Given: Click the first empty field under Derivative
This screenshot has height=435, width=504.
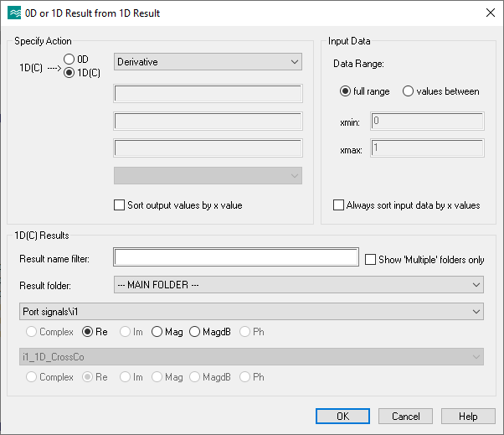Looking at the screenshot, I should pyautogui.click(x=208, y=94).
